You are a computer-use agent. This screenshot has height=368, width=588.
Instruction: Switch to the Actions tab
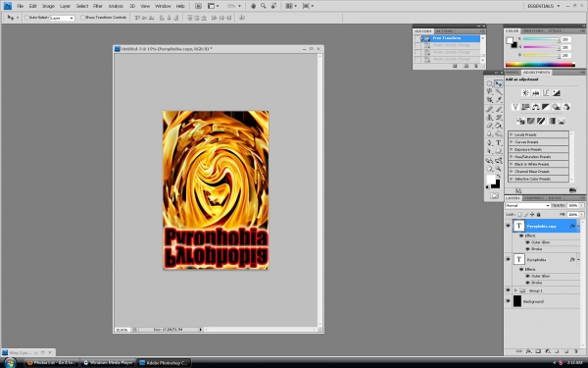click(x=445, y=31)
